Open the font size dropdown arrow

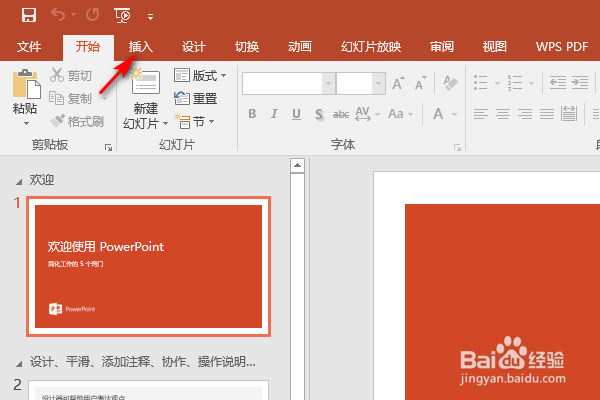378,83
